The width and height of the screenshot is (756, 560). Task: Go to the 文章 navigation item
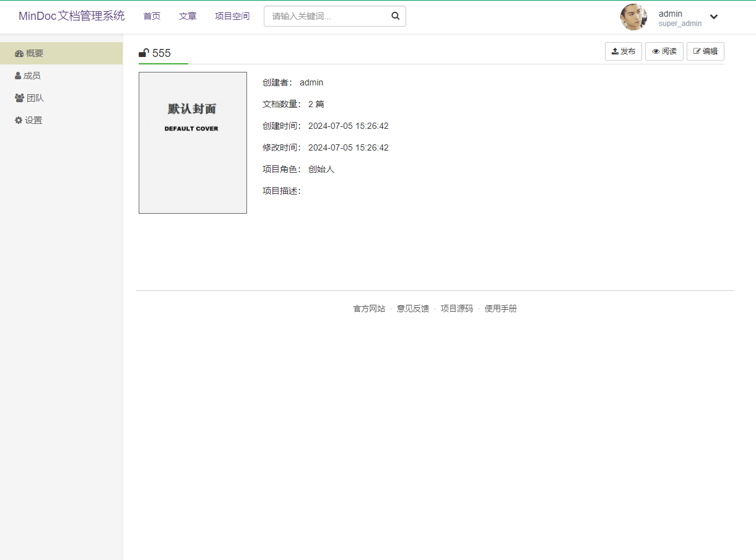tap(188, 16)
